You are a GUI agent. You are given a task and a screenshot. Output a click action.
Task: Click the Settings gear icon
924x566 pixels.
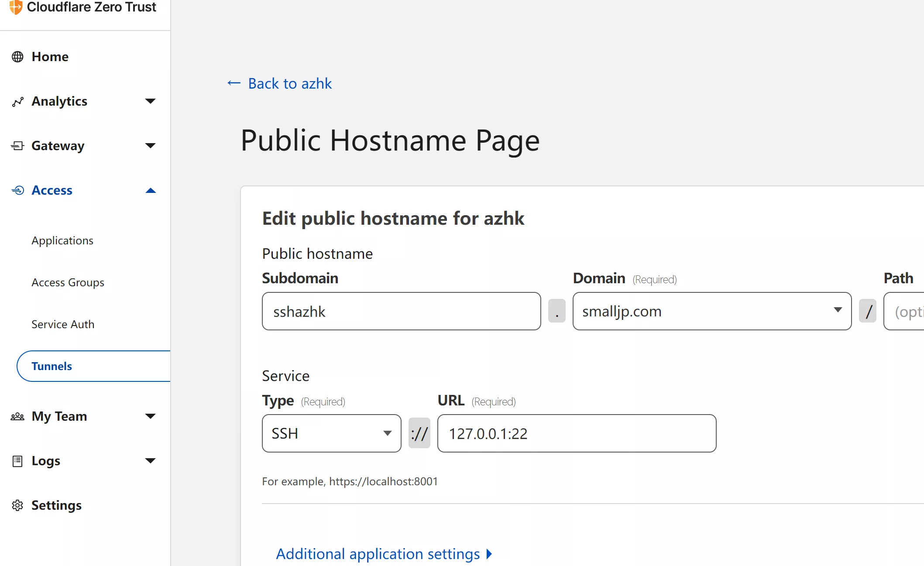point(17,505)
